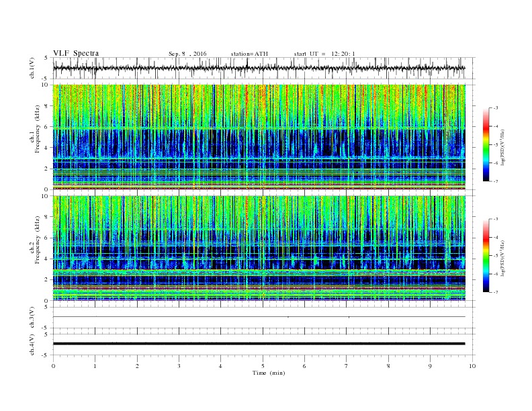Click time axis tick label "3"
Image resolution: width=532 pixels, height=411 pixels.
(x=179, y=366)
